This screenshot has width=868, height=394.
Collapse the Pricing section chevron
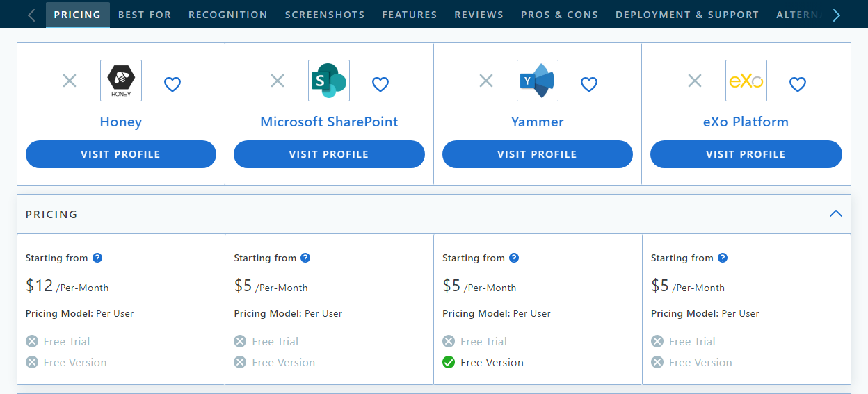click(836, 214)
